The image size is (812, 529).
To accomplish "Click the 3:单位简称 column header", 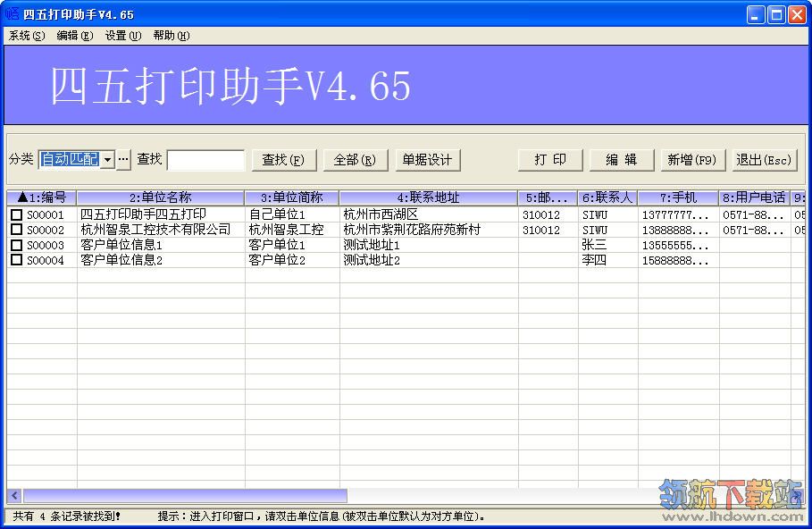I will (292, 197).
